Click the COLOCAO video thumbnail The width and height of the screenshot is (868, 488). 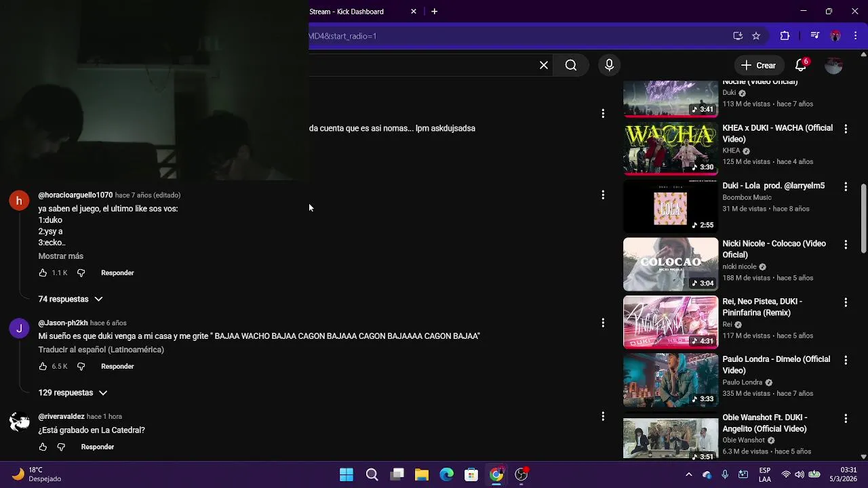671,264
